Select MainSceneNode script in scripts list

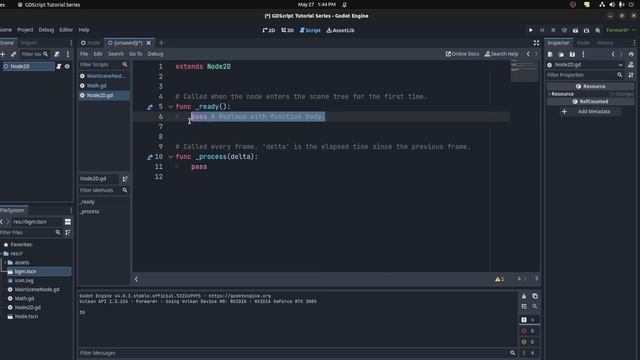click(104, 76)
